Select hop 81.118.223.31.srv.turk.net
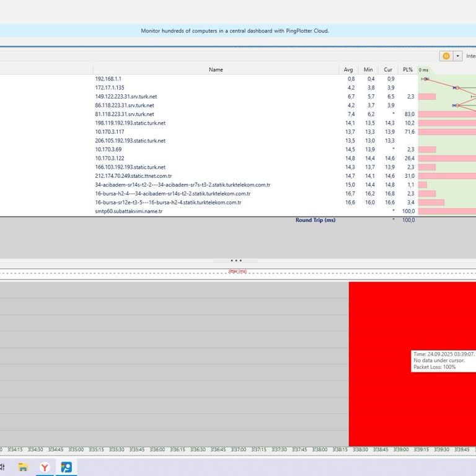The image size is (476, 476). [x=125, y=114]
